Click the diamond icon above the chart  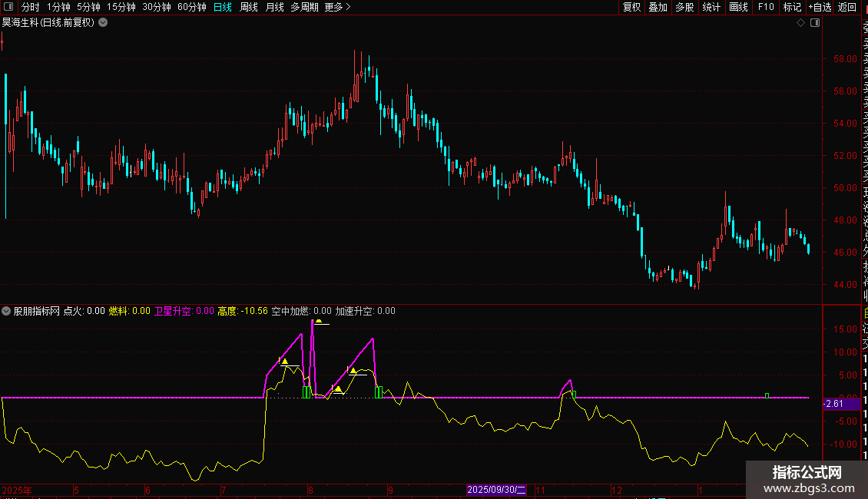point(800,23)
